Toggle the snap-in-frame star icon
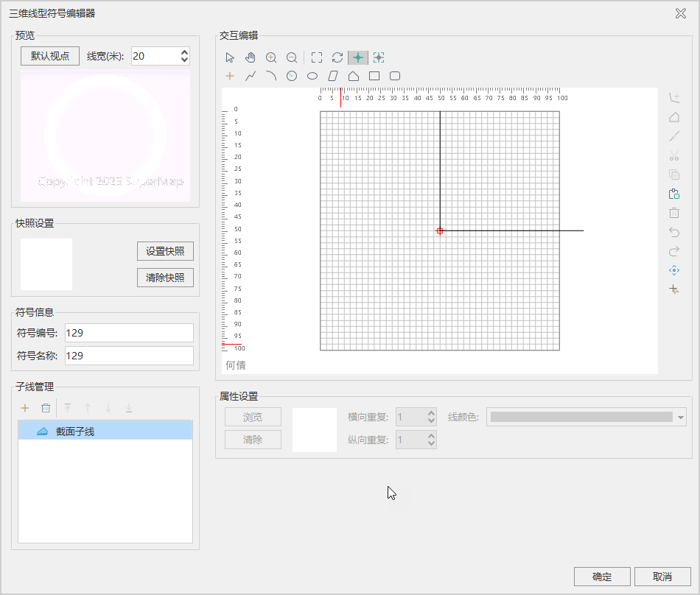Image resolution: width=700 pixels, height=595 pixels. [379, 57]
